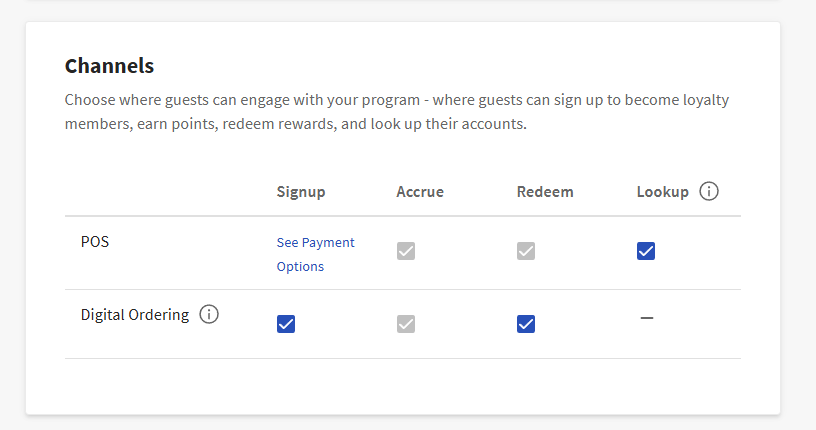The height and width of the screenshot is (430, 816).
Task: Click the description line starting with "members, earn points"
Action: click(x=295, y=125)
